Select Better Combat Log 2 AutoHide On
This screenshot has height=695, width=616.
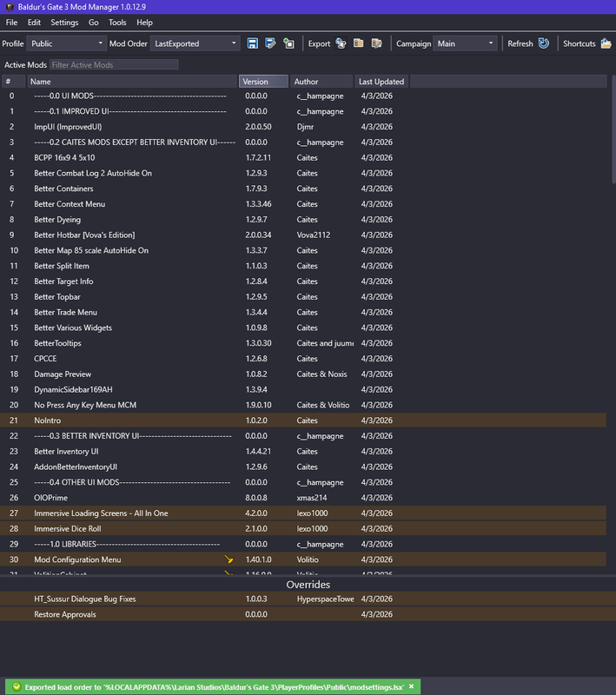click(303, 173)
